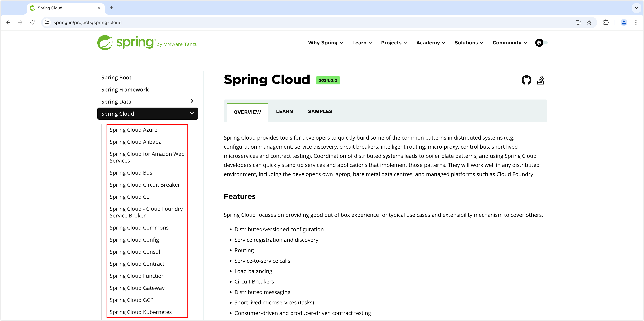
Task: Click the Google profile avatar icon
Action: 624,22
